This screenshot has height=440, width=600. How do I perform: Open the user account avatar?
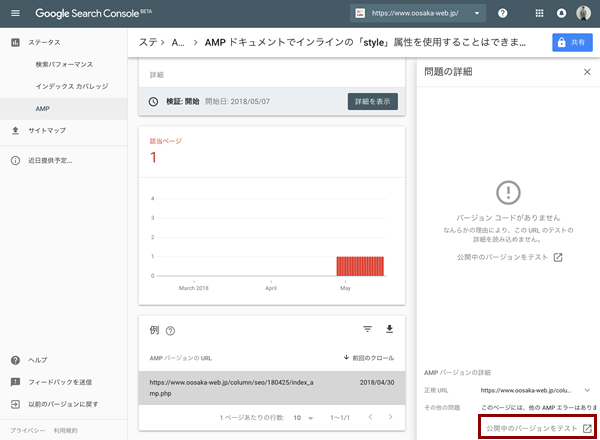[584, 13]
